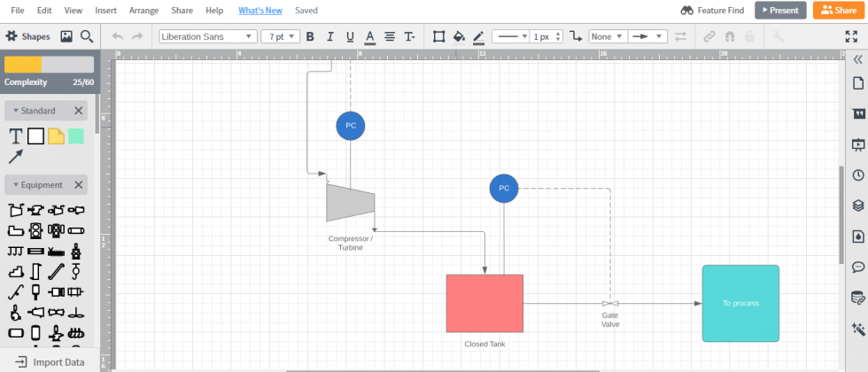Select the rectangle block shape

(36, 136)
